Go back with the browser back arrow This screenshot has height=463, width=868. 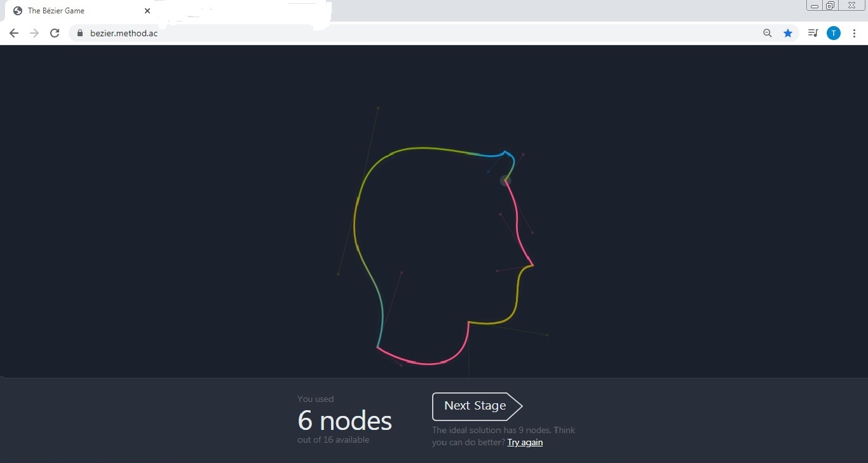tap(14, 33)
